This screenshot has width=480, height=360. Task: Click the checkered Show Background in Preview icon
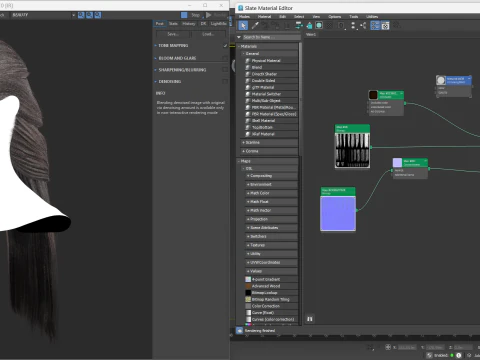click(329, 26)
